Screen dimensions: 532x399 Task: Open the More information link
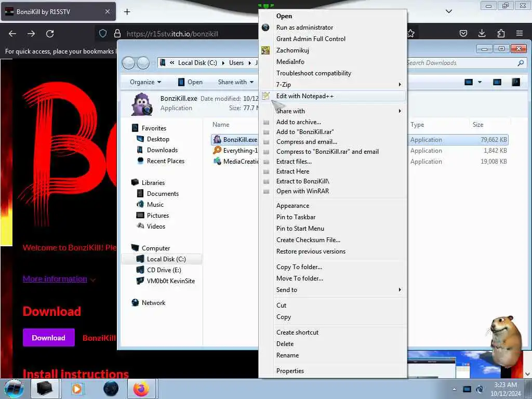pyautogui.click(x=55, y=279)
